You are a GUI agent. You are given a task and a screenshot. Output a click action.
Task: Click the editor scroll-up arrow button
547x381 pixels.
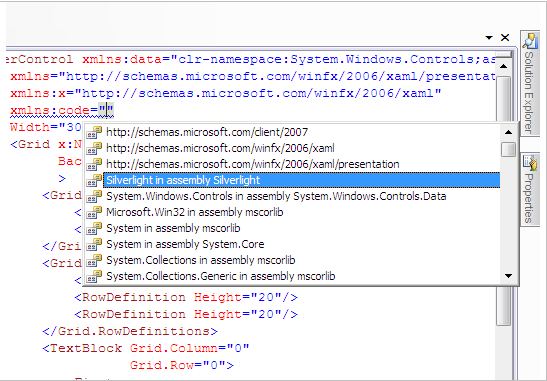[503, 66]
